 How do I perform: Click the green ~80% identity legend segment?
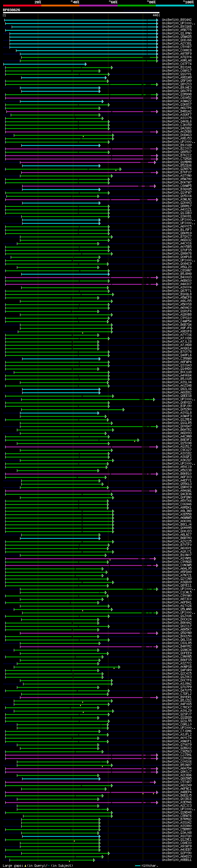click(x=137, y=6)
